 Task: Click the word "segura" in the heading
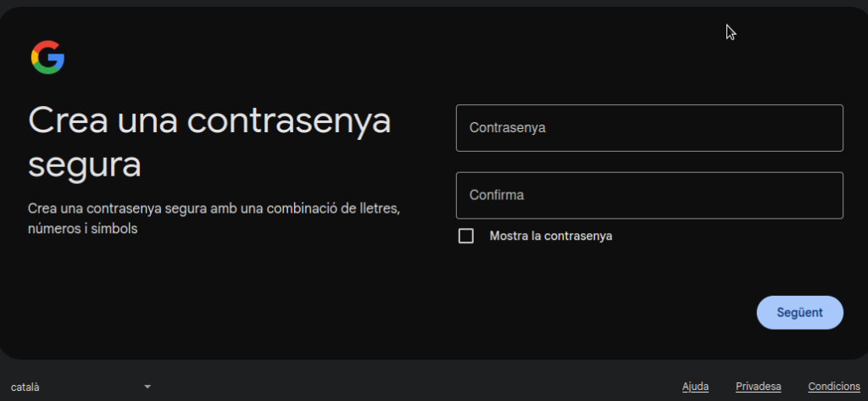point(84,164)
